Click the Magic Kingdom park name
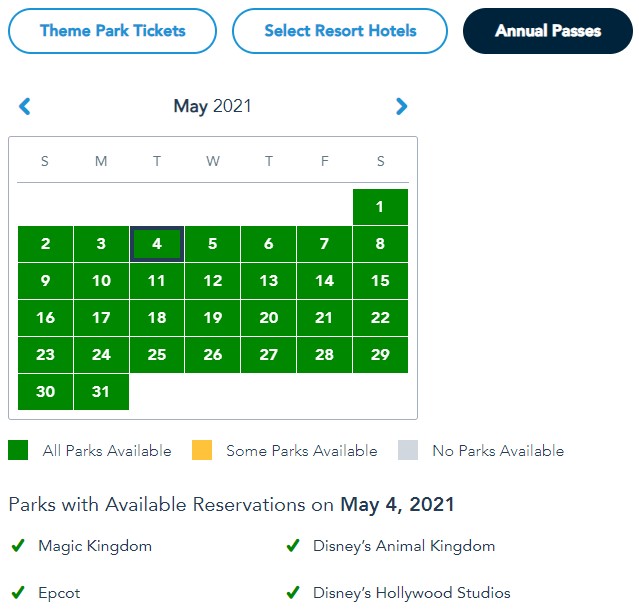This screenshot has height=614, width=639. click(x=95, y=546)
